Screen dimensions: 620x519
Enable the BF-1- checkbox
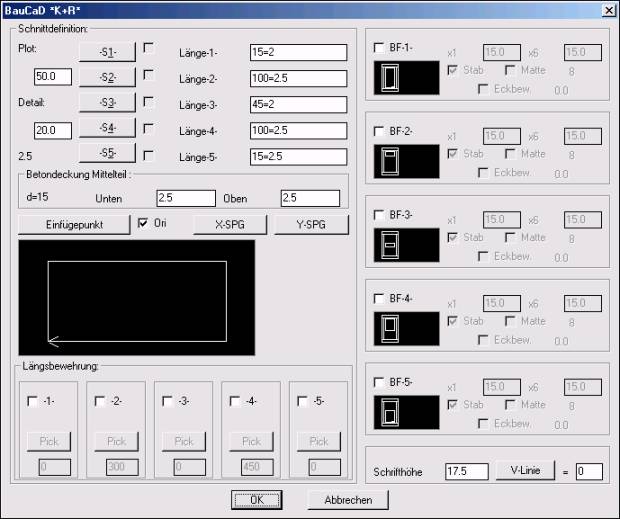point(379,48)
